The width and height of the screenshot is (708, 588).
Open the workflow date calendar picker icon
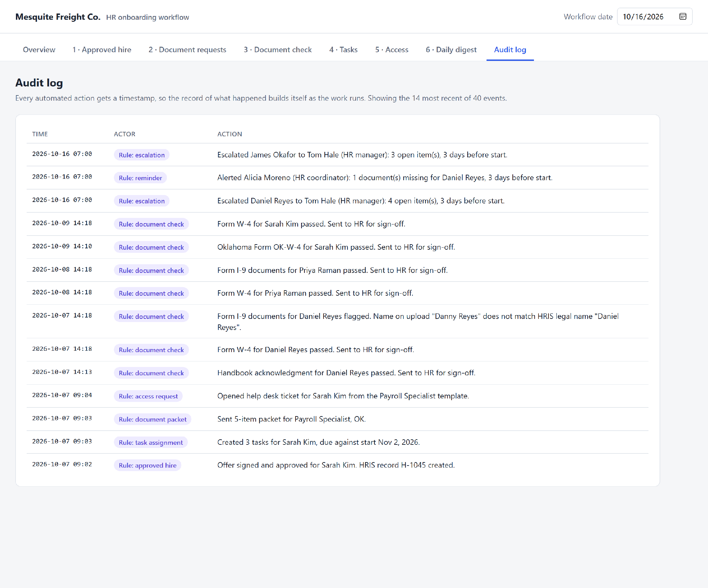[682, 17]
